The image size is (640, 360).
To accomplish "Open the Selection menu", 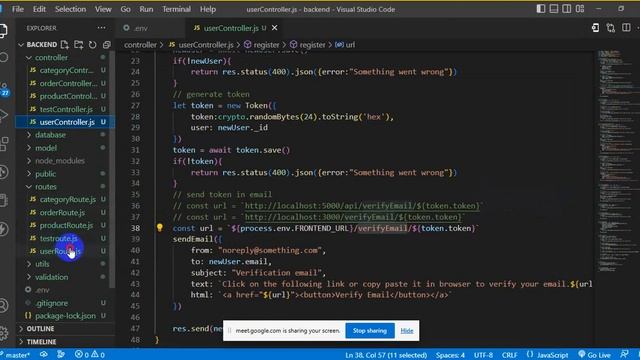I will tap(71, 9).
